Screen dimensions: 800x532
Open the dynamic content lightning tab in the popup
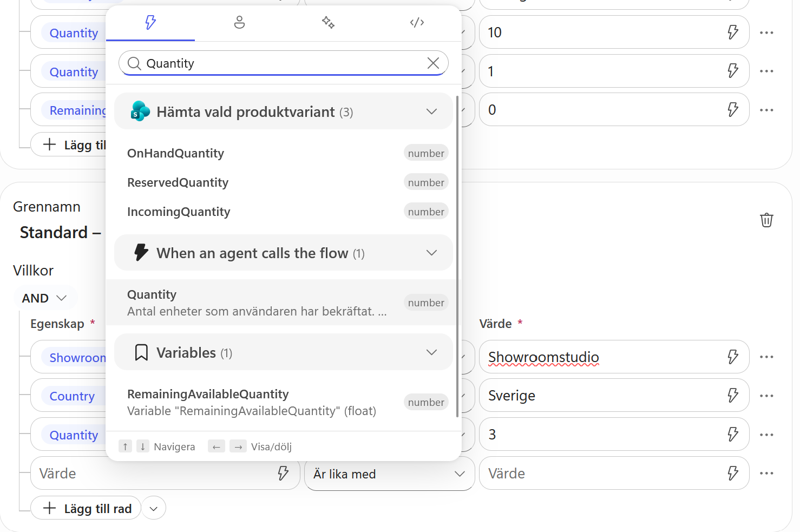(x=150, y=23)
